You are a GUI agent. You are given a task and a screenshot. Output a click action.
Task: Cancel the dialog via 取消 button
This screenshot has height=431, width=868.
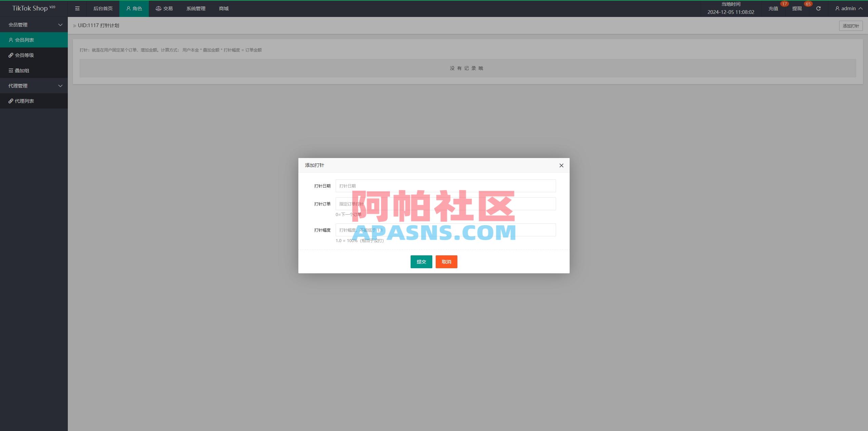pyautogui.click(x=446, y=261)
